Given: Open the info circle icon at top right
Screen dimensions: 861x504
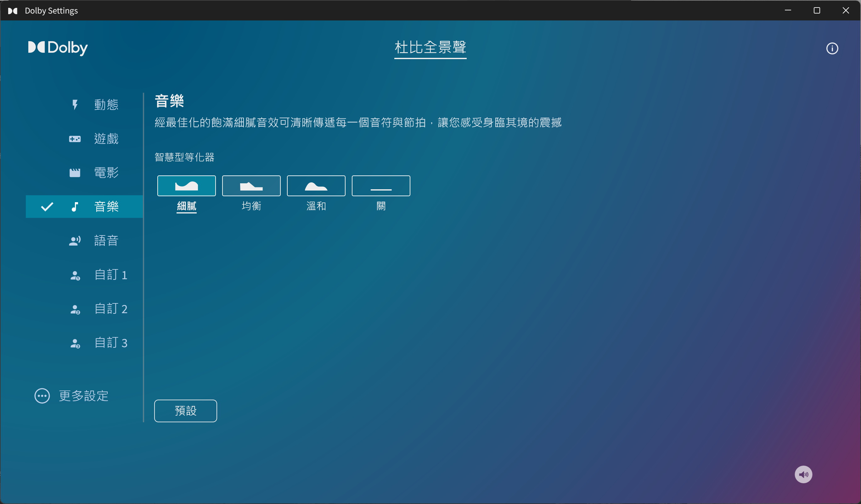Looking at the screenshot, I should click(x=832, y=48).
